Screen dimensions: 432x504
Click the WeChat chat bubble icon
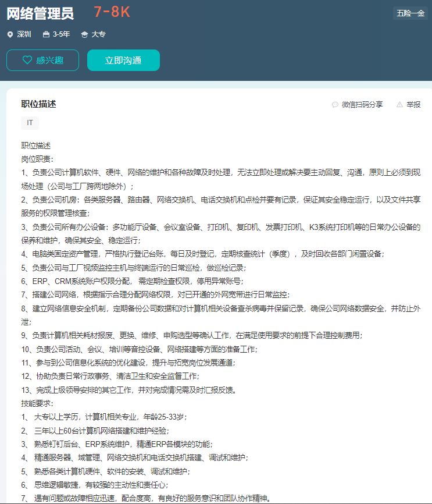(335, 104)
